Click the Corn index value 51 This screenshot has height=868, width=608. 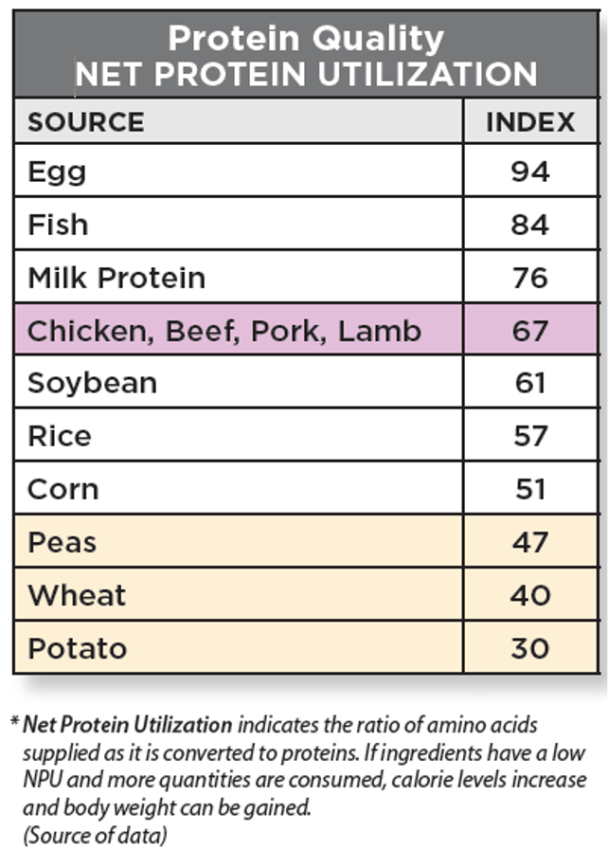pos(530,489)
